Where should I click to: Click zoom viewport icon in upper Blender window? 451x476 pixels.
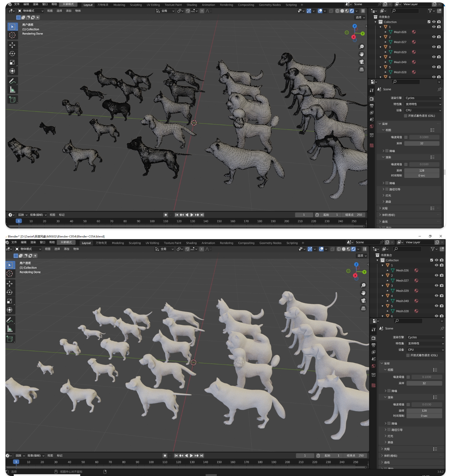(x=361, y=47)
